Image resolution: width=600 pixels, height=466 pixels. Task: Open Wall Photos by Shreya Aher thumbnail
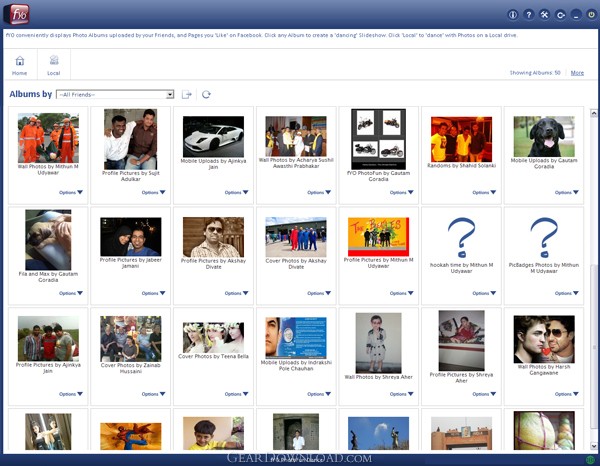tap(378, 343)
